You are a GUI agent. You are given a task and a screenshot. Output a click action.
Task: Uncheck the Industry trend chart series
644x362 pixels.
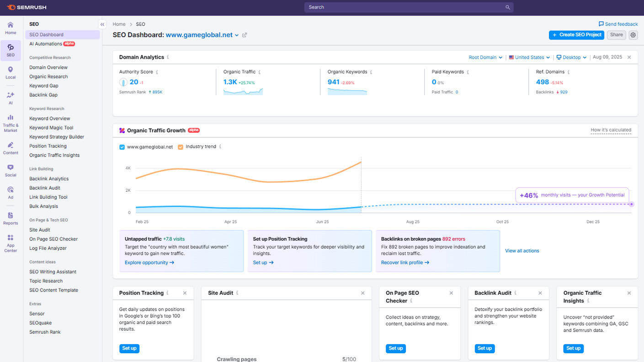181,147
